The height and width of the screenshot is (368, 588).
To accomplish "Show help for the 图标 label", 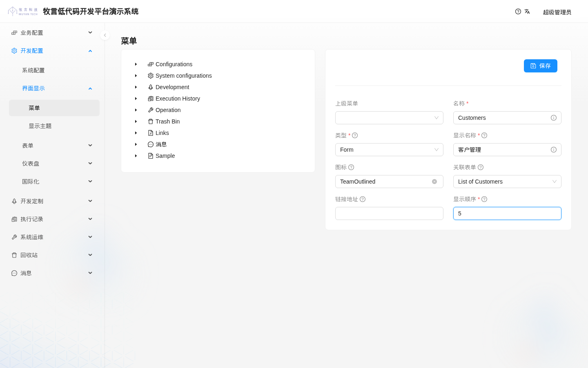I will pos(351,167).
